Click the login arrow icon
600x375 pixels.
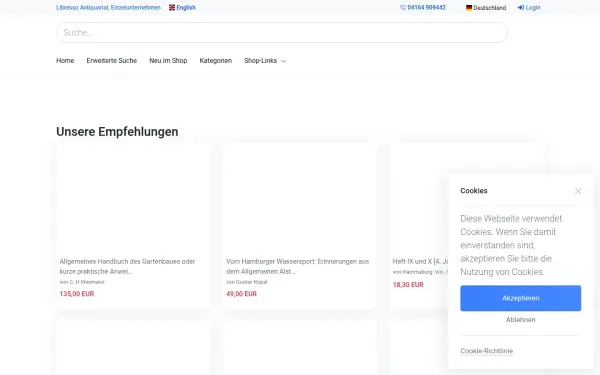pos(521,8)
